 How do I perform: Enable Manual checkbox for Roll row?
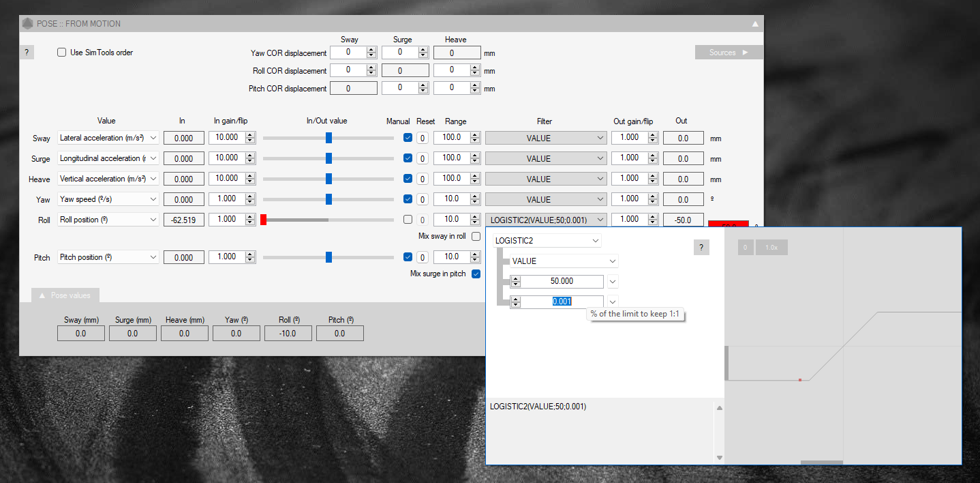(x=408, y=220)
